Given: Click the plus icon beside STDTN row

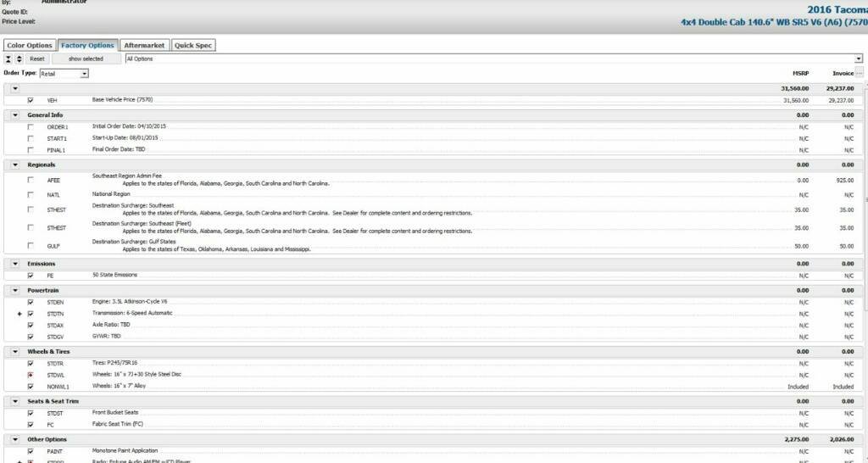Looking at the screenshot, I should coord(20,314).
